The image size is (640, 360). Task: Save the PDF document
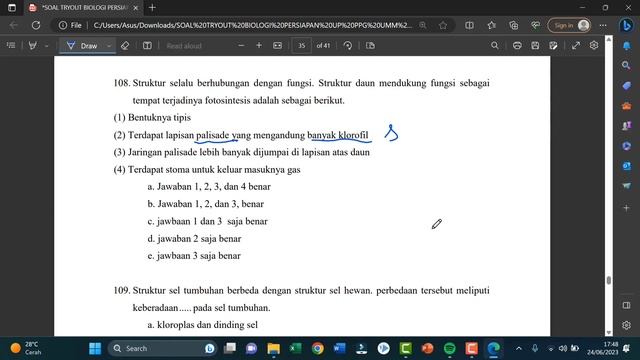pos(535,45)
